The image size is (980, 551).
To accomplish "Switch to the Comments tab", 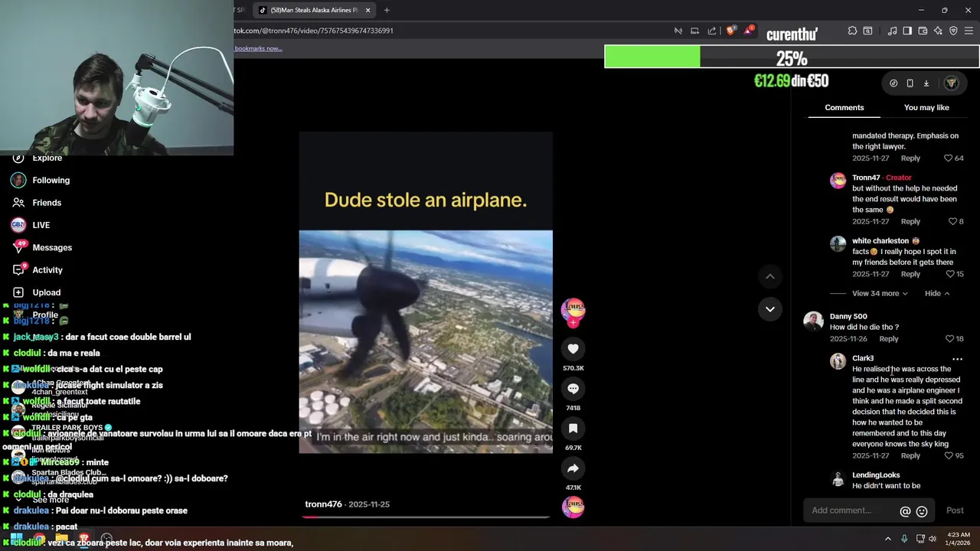I will click(844, 108).
